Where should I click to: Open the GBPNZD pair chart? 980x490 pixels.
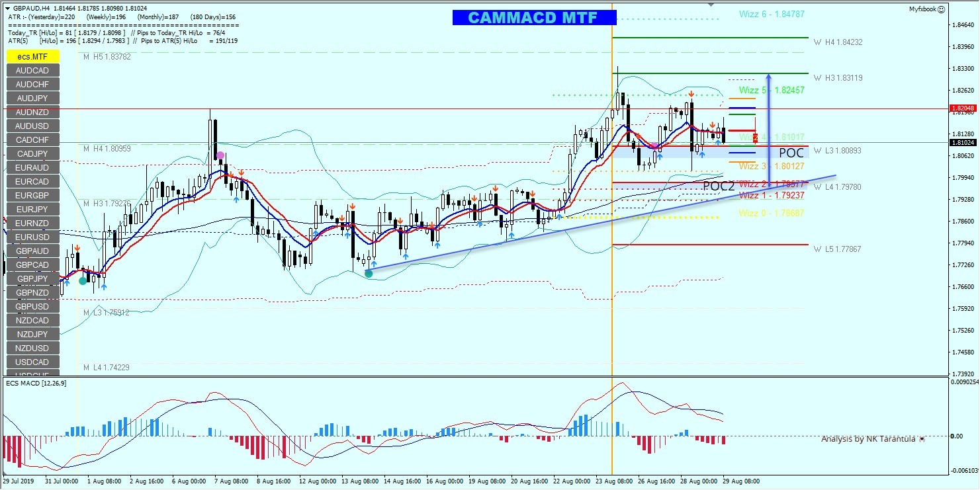(x=33, y=293)
